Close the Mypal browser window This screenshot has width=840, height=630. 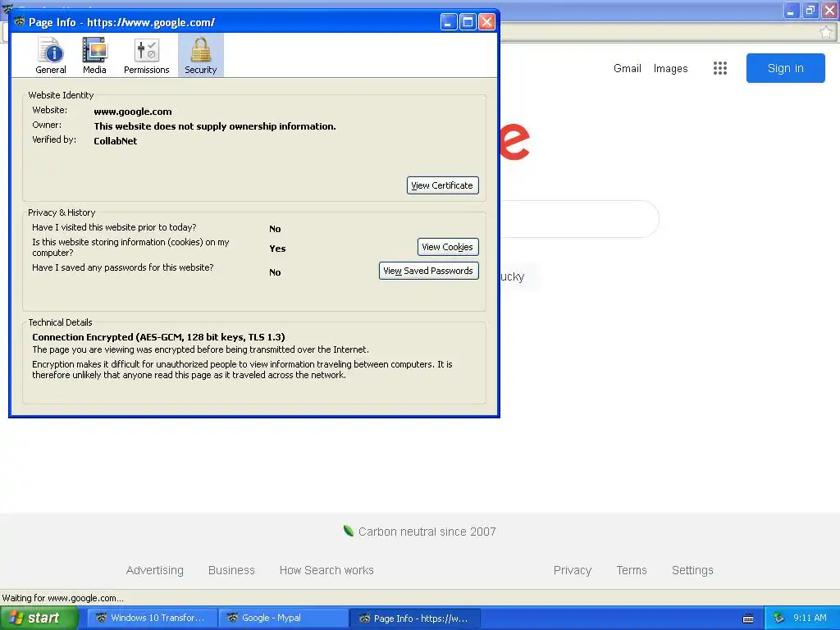tap(830, 10)
